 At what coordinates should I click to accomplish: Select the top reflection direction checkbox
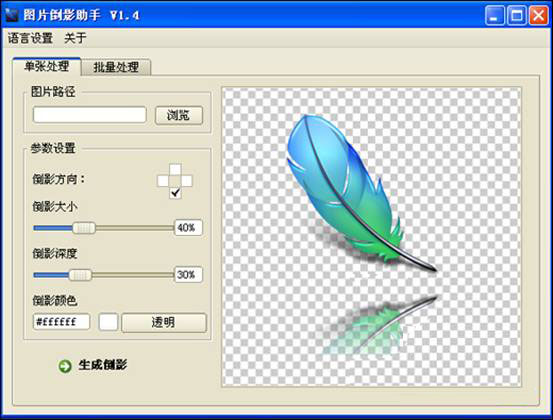[x=175, y=169]
